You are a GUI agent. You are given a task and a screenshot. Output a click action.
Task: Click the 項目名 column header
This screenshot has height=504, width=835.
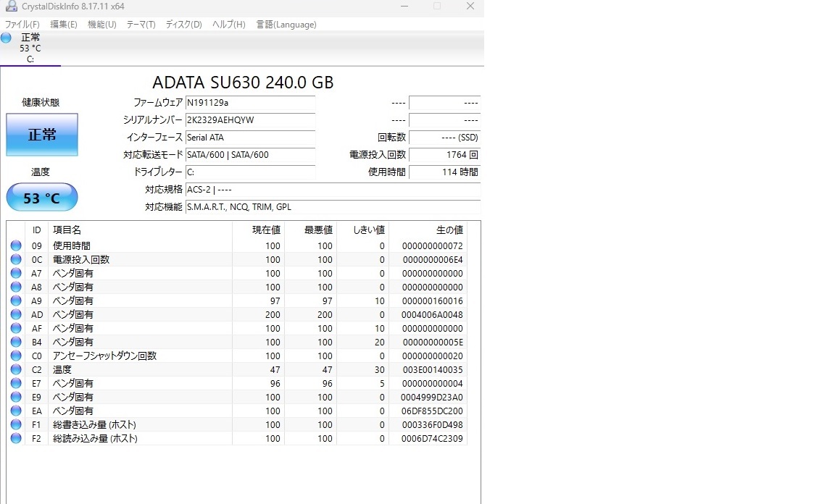(x=67, y=230)
